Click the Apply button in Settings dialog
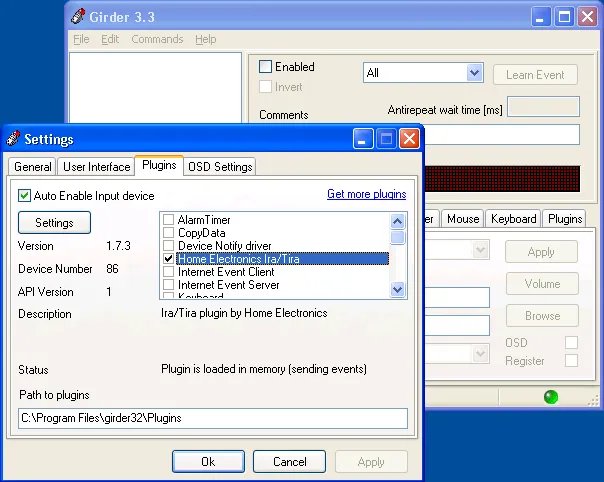The height and width of the screenshot is (482, 604). click(371, 462)
